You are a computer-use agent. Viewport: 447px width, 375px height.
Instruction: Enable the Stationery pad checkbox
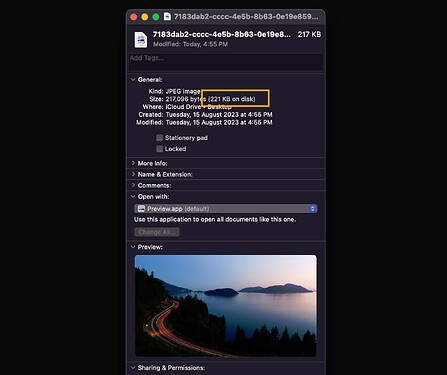[x=160, y=138]
